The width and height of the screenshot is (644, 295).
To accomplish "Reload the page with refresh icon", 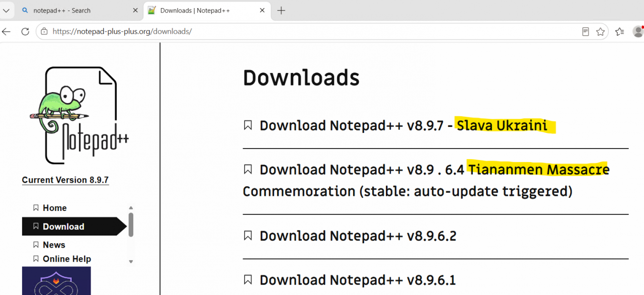I will pos(25,32).
